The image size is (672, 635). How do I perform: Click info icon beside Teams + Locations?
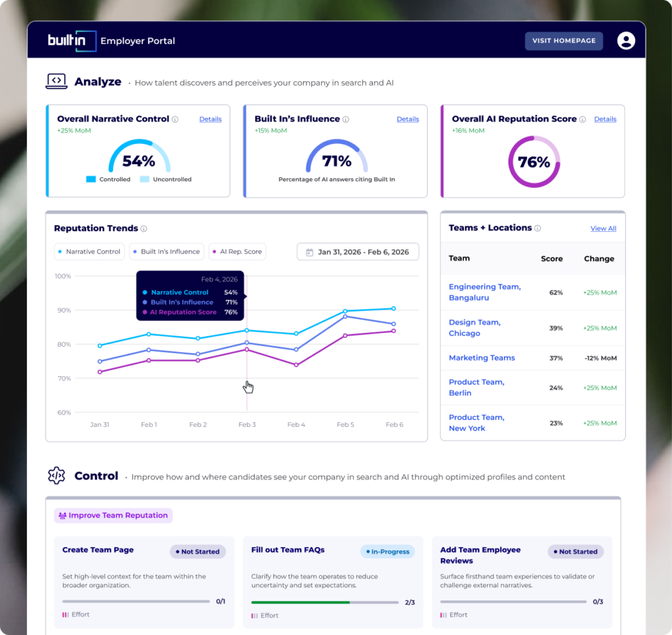537,229
